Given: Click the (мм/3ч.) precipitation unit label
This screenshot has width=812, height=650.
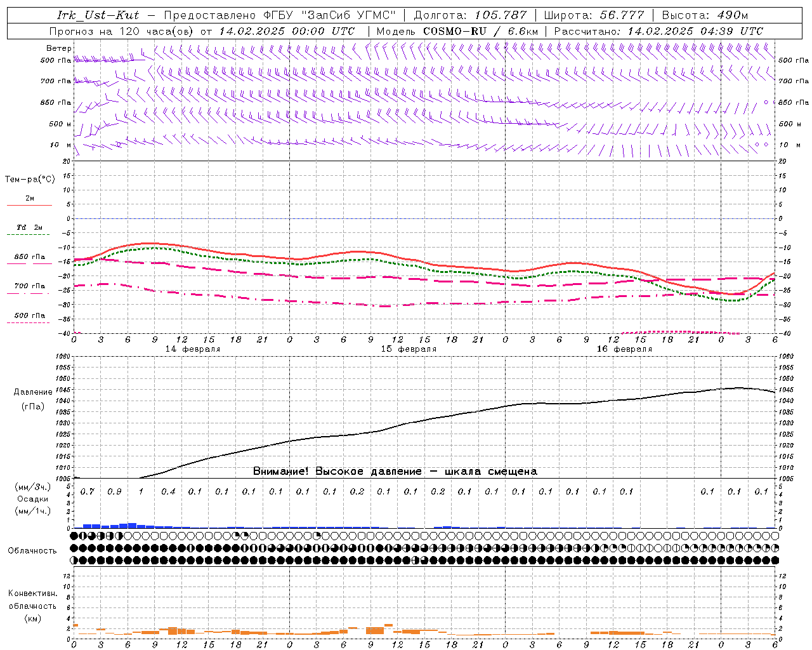Looking at the screenshot, I should pos(33,487).
